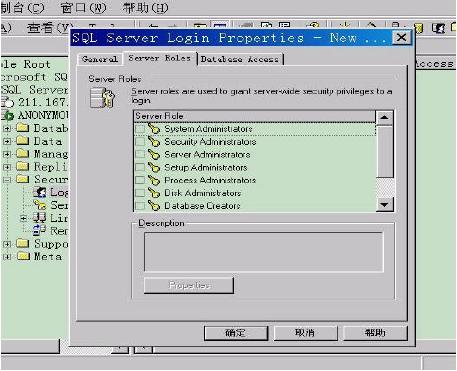This screenshot has height=371, width=457.
Task: Click the Properties button
Action: [x=189, y=285]
